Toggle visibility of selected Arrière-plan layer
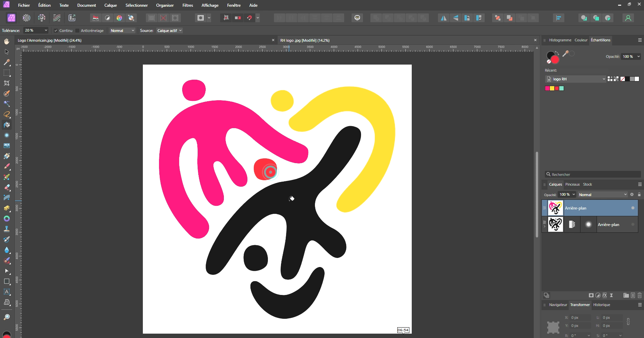 tap(633, 208)
